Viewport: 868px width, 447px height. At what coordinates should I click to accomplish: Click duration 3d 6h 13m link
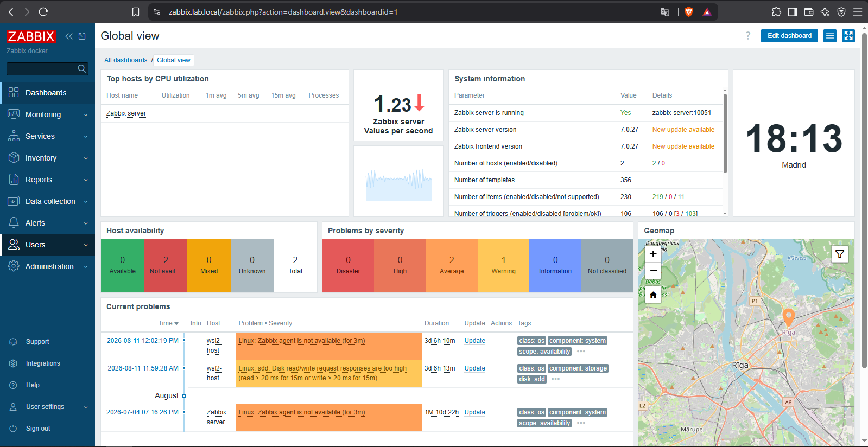pyautogui.click(x=440, y=368)
